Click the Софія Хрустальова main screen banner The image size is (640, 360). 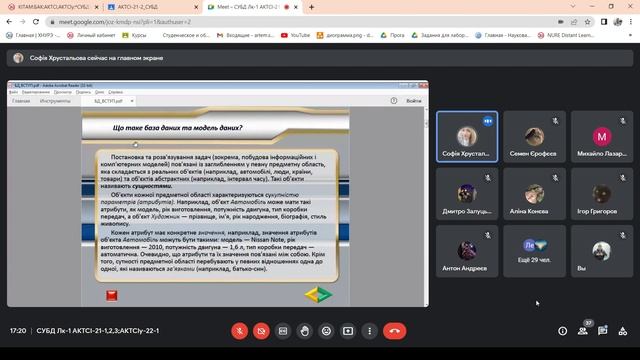320,58
